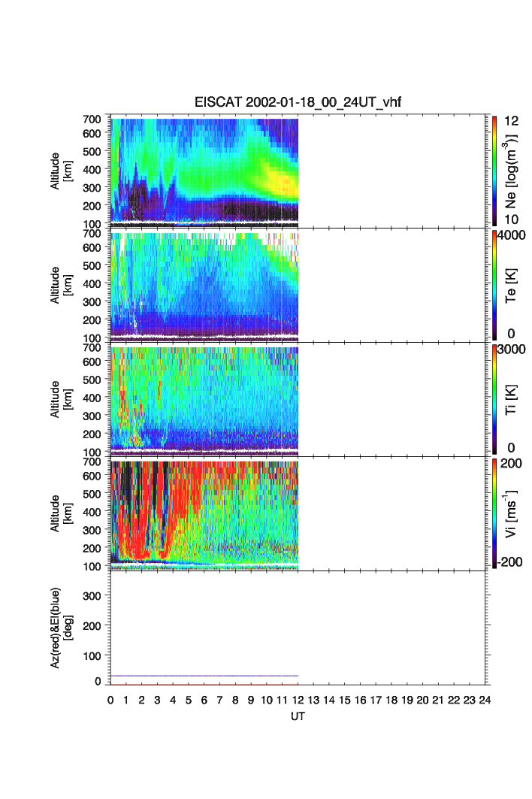
Task: Click inside the electron temperature (Te) plot
Action: 204,284
